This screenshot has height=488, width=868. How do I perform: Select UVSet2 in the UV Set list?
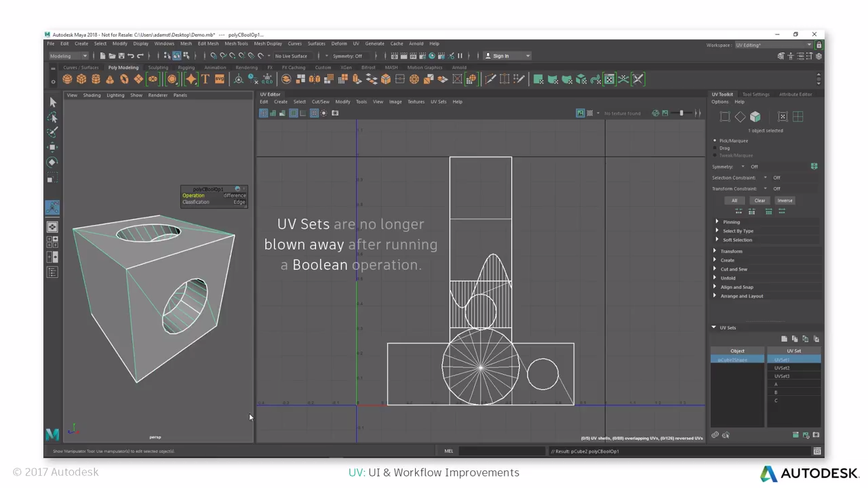pyautogui.click(x=793, y=368)
